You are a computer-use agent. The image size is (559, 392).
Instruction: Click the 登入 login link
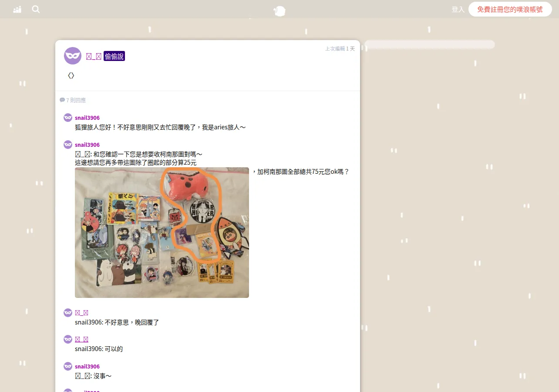point(458,9)
